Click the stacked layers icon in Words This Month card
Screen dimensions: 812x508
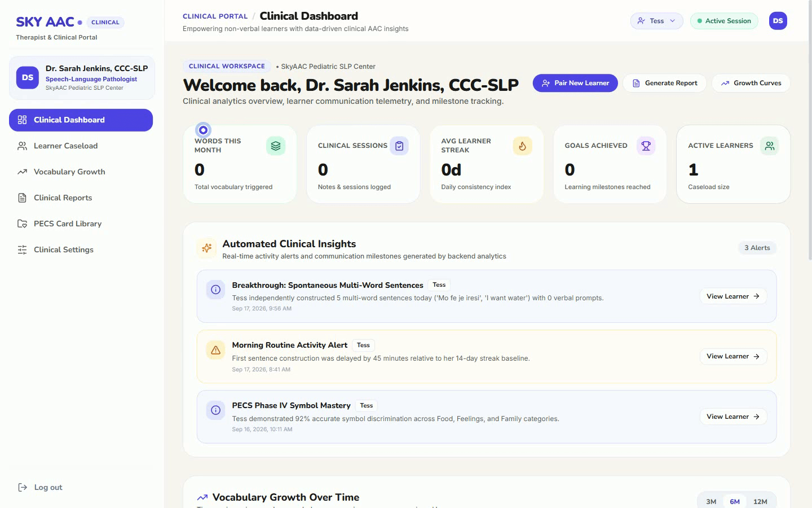click(x=276, y=146)
